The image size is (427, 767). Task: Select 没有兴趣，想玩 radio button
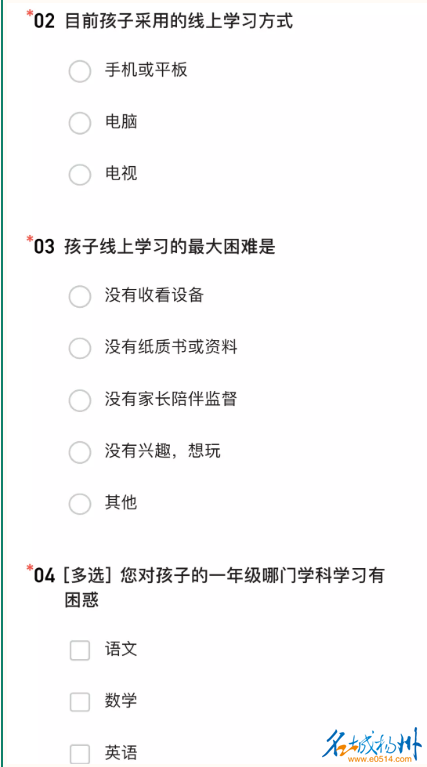[x=80, y=452]
